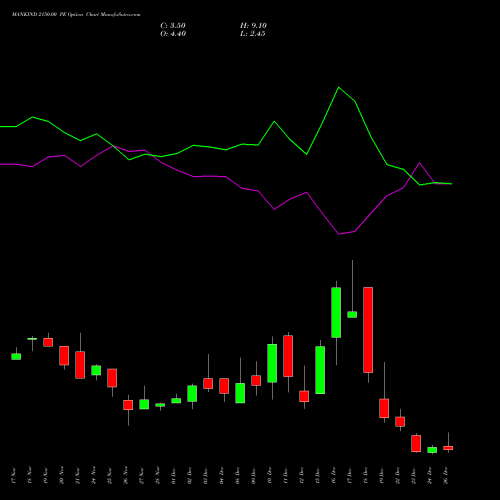
Task: Click the green indicator line's highest peak
Action: pyautogui.click(x=339, y=87)
